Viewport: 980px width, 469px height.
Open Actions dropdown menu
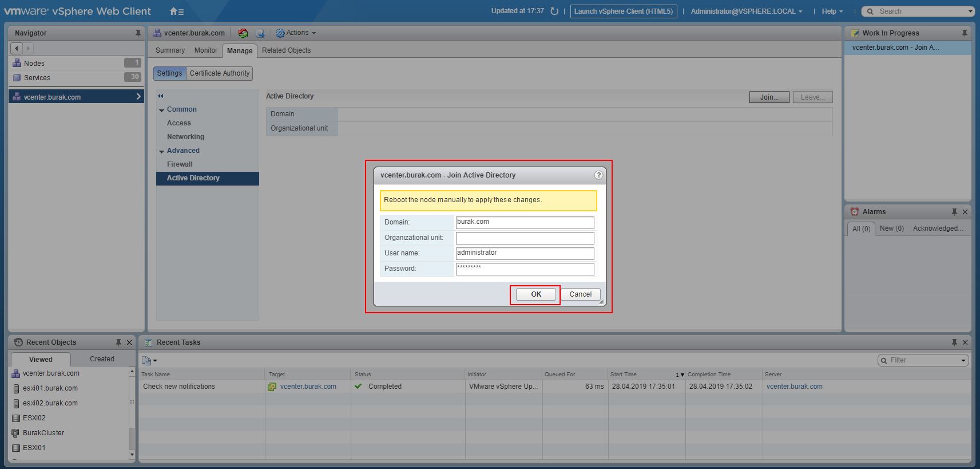pyautogui.click(x=296, y=33)
